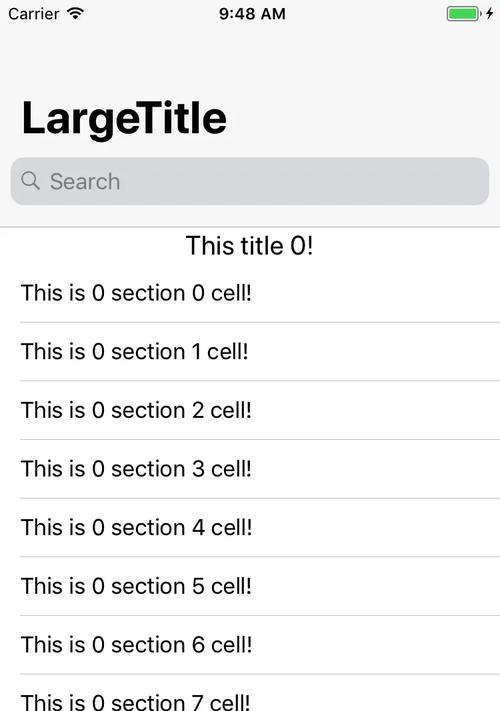Image resolution: width=500 pixels, height=711 pixels.
Task: Tap the charging bolt icon
Action: pyautogui.click(x=489, y=14)
